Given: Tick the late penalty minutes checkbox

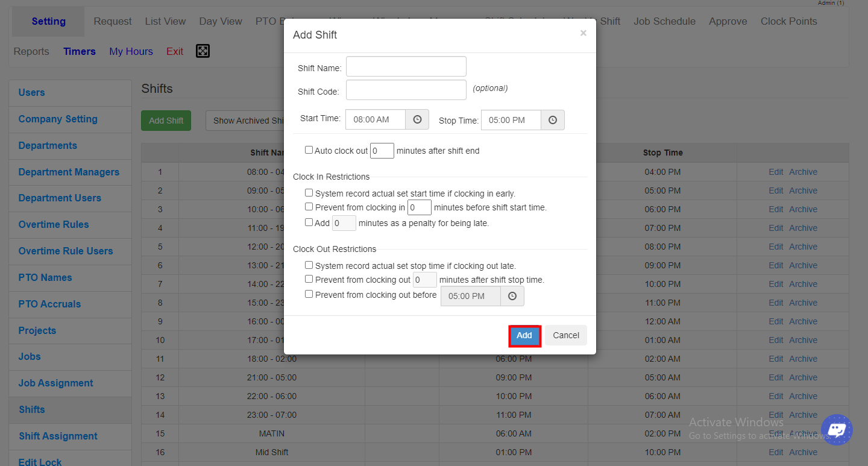Looking at the screenshot, I should 309,222.
